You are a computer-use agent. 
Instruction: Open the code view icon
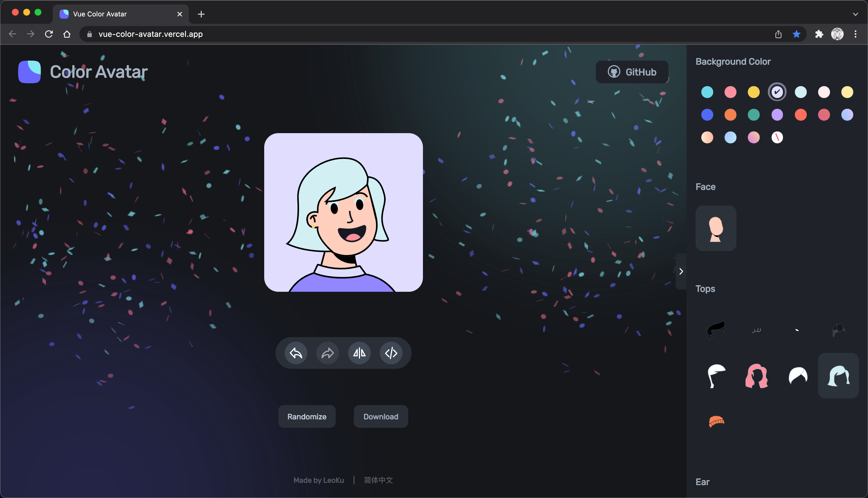coord(391,353)
